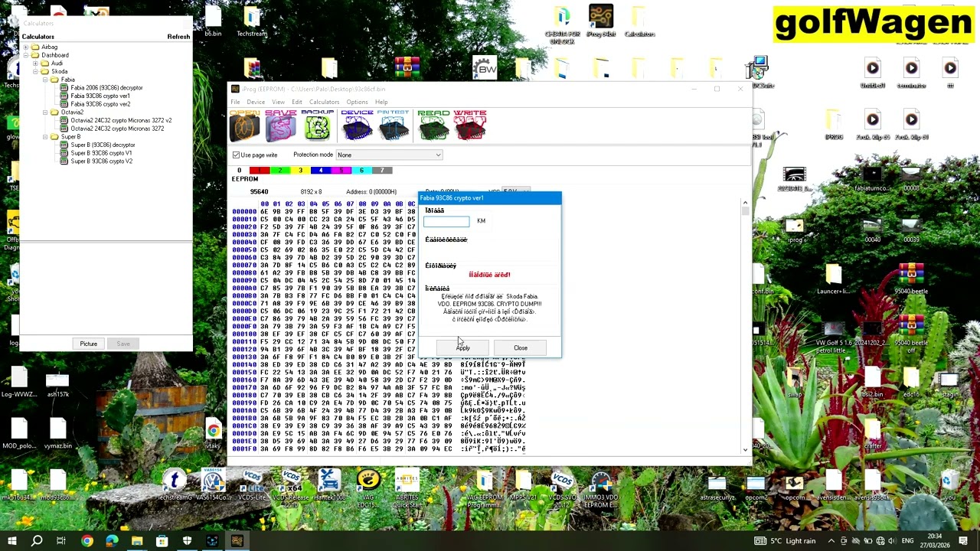Viewport: 980px width, 551px height.
Task: Click Refresh in the Calculators panel
Action: coord(178,37)
